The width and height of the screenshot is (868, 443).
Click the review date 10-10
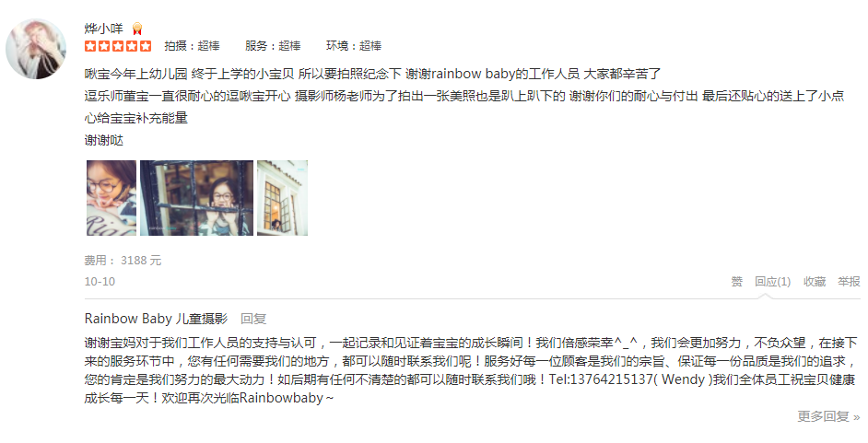click(100, 282)
